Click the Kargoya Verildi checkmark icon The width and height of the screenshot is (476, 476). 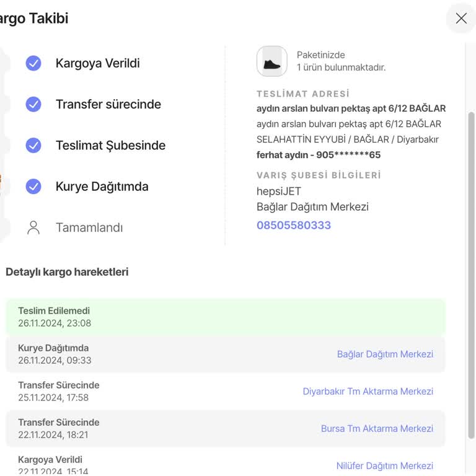coord(33,63)
